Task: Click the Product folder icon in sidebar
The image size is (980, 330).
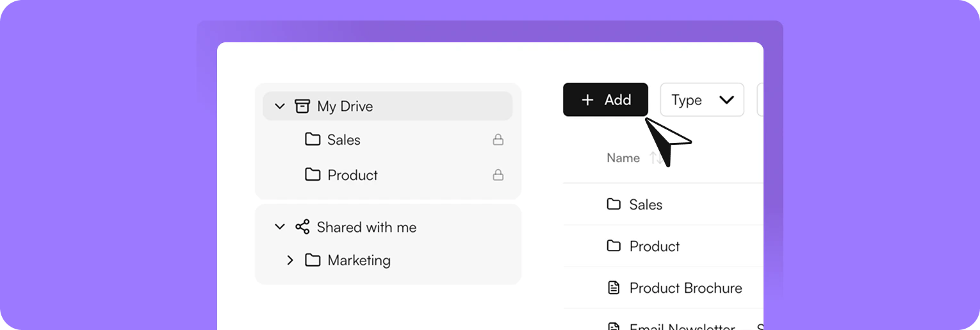Action: tap(313, 175)
